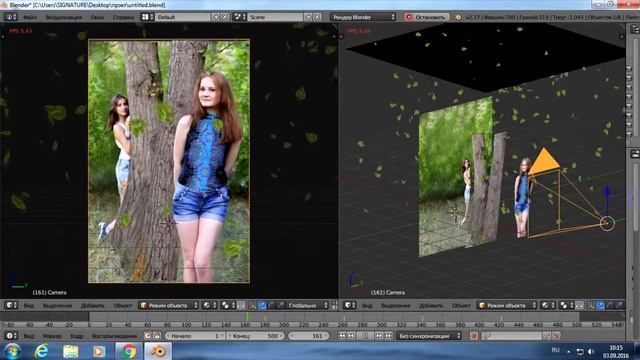The image size is (640, 360).
Task: Open left viewport editor type selector
Action: pyautogui.click(x=11, y=305)
